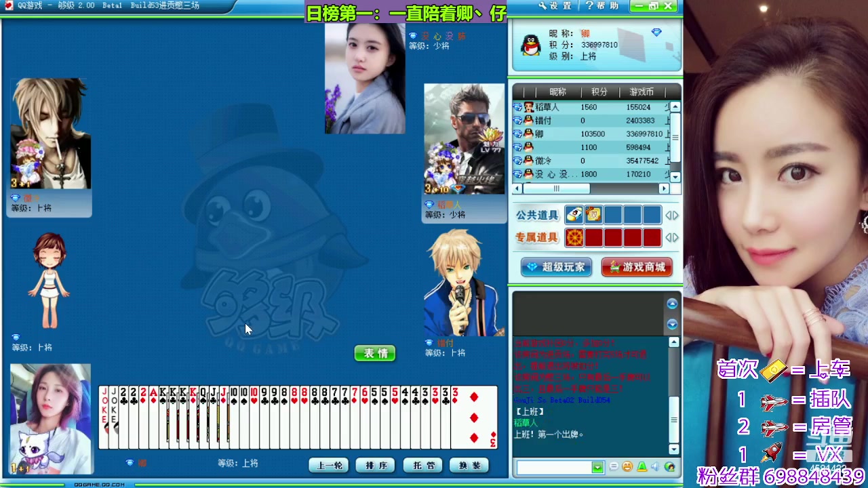
Task: Click the wrench icon beside 设置
Action: [543, 5]
